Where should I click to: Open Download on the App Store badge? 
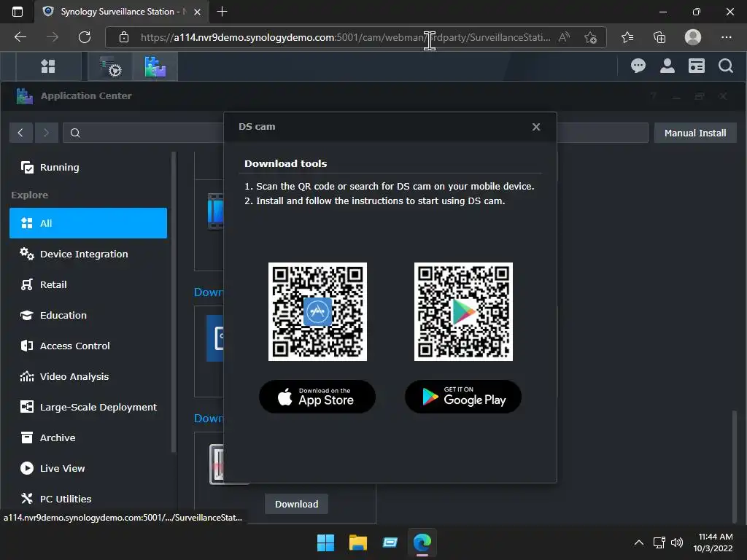[317, 397]
